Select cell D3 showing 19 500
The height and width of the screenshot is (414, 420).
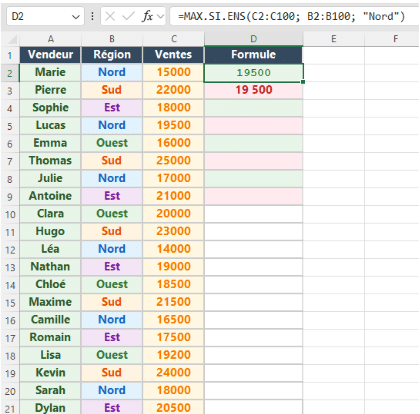[x=253, y=90]
